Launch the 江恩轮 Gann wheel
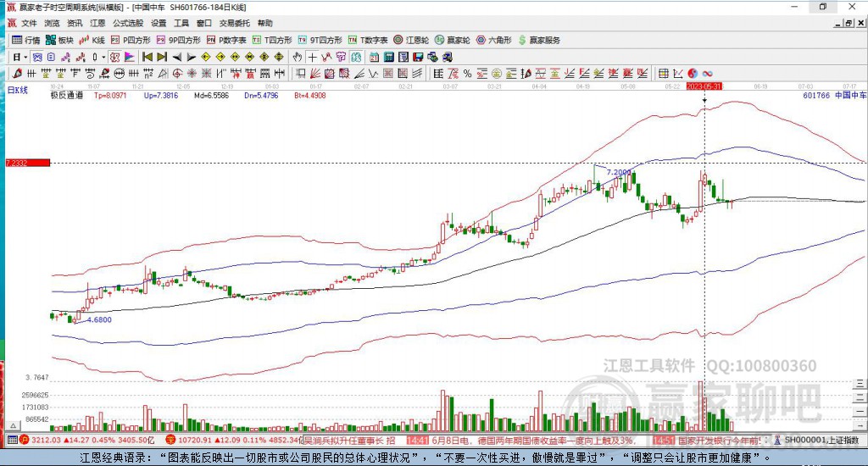 411,40
